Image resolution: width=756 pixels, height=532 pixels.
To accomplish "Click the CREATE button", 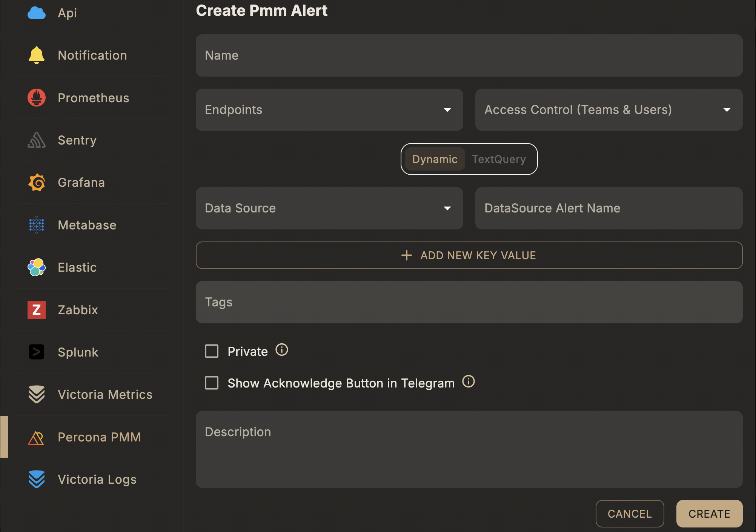I will pos(709,514).
